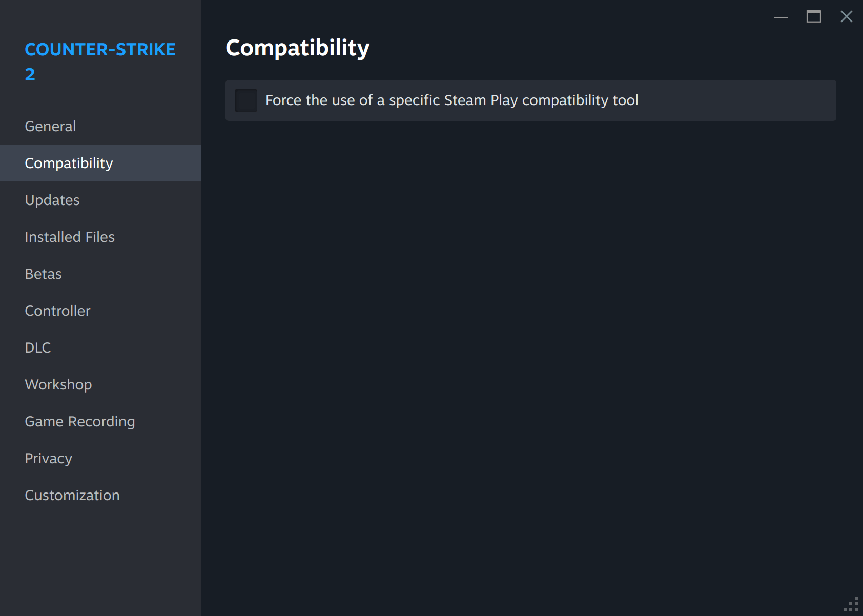This screenshot has width=863, height=616.
Task: Open the General settings tab
Action: tap(50, 126)
